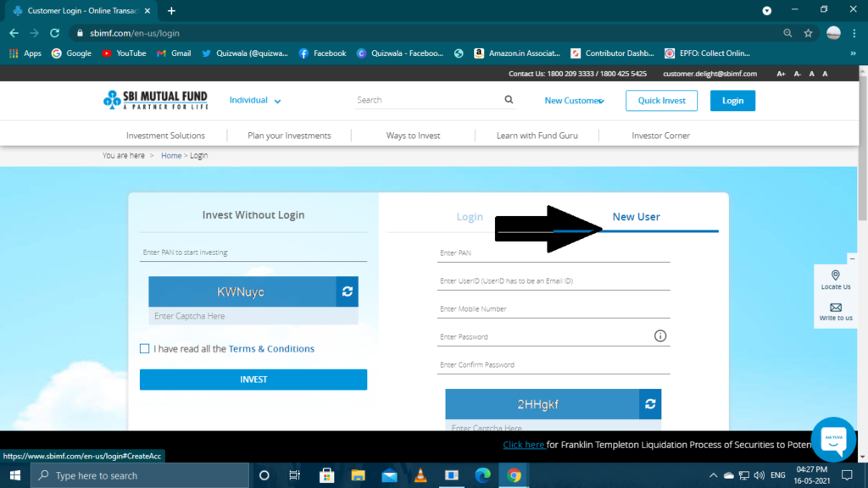Open the Locate Us pin icon
This screenshot has height=488, width=868.
click(x=835, y=275)
